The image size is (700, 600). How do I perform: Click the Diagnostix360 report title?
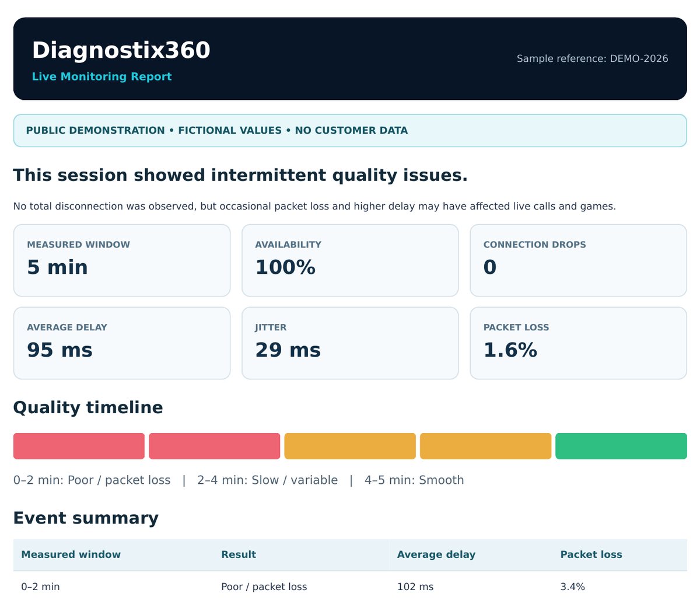121,50
